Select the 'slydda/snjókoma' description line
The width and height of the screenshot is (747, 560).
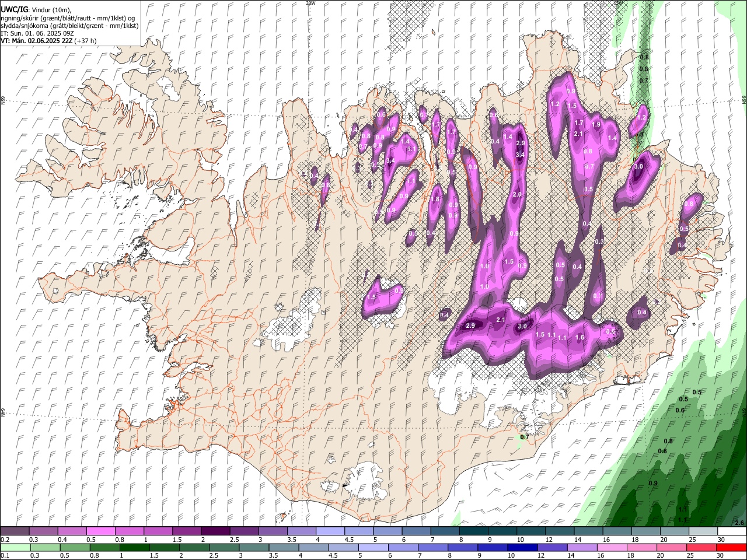[x=69, y=26]
